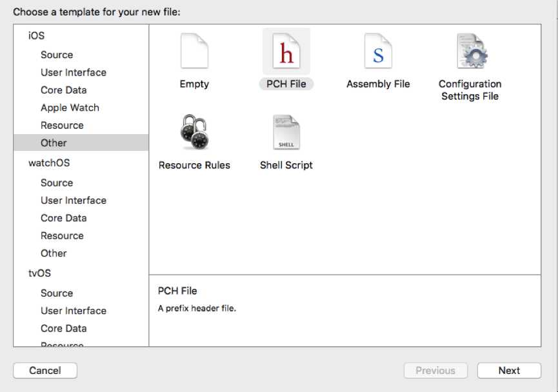Click the 'PCH File' label under icon
Viewport: 558px width, 392px height.
pos(286,84)
